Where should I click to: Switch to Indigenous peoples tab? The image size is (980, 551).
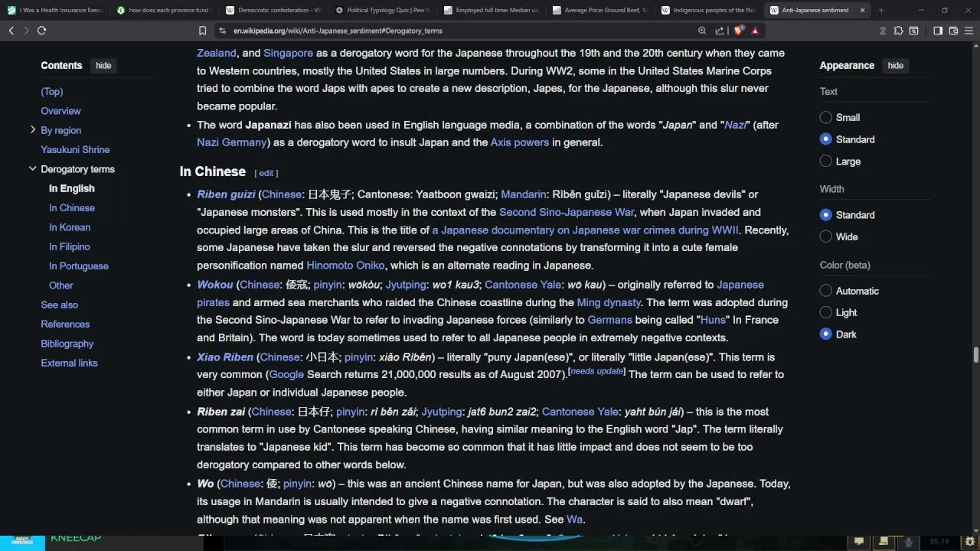(707, 10)
